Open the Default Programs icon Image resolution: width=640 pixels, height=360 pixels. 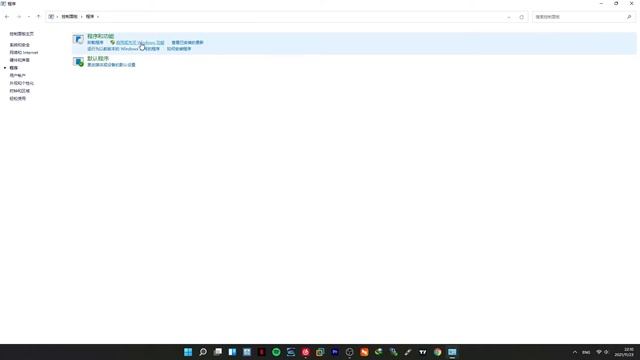pos(78,62)
